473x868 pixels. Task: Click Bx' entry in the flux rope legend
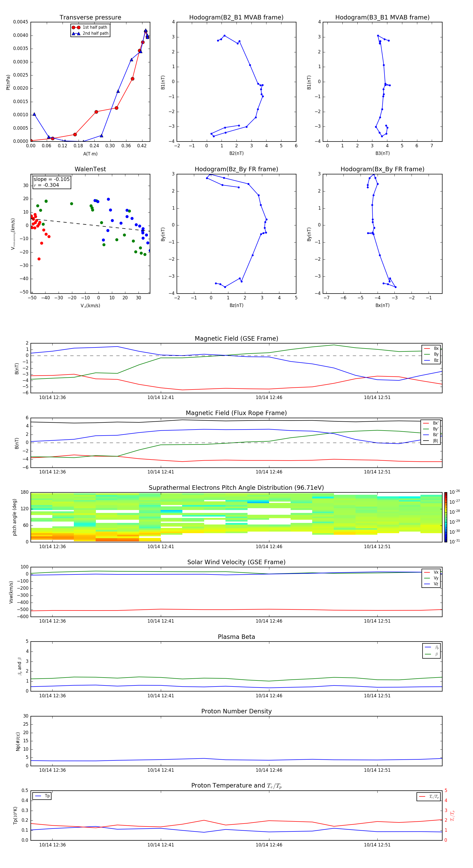431,423
